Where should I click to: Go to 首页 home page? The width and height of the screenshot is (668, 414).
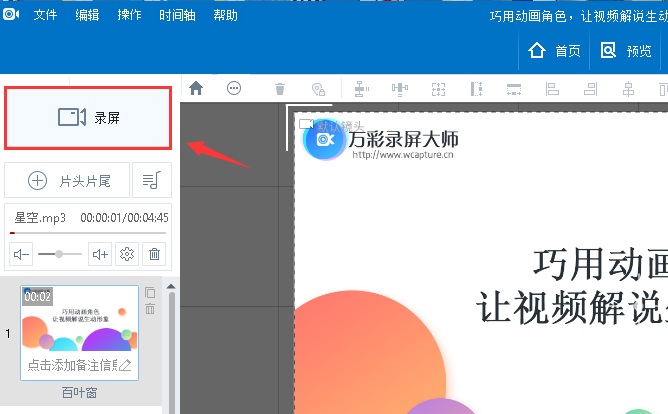point(555,51)
